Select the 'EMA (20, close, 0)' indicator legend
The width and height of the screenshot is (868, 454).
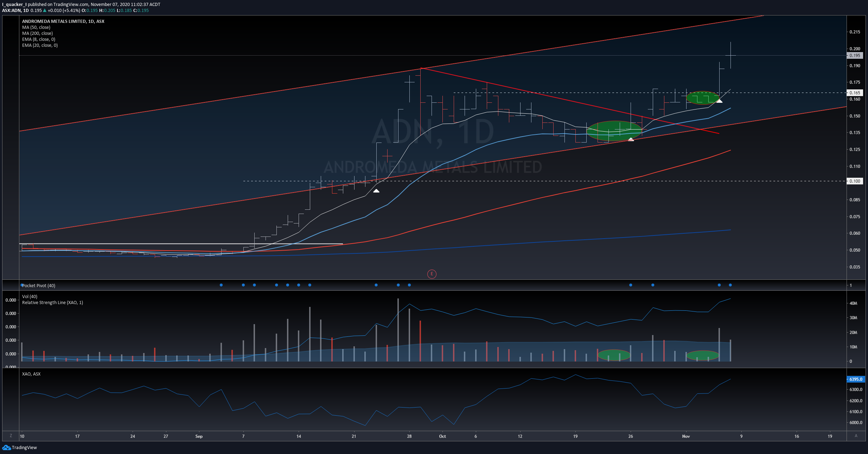point(40,45)
